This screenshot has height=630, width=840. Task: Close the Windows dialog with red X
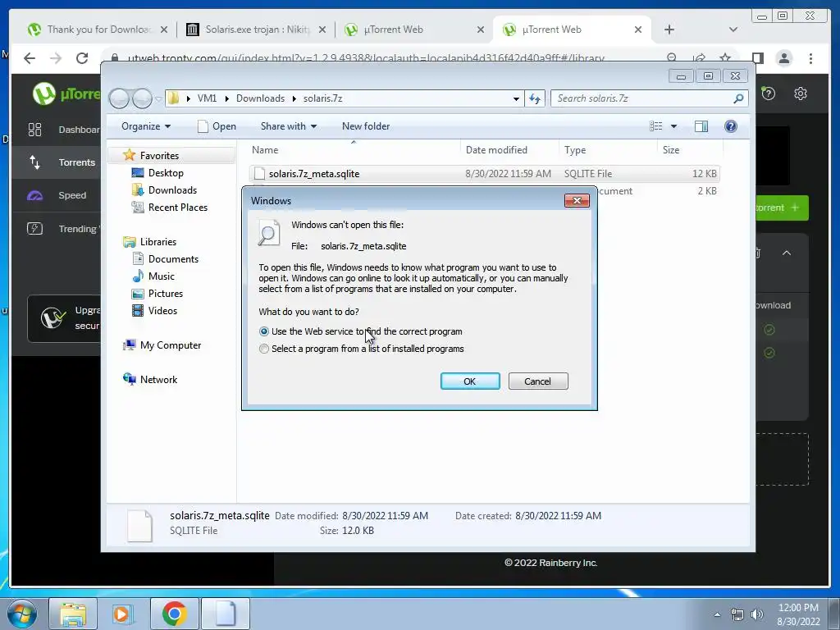[577, 200]
